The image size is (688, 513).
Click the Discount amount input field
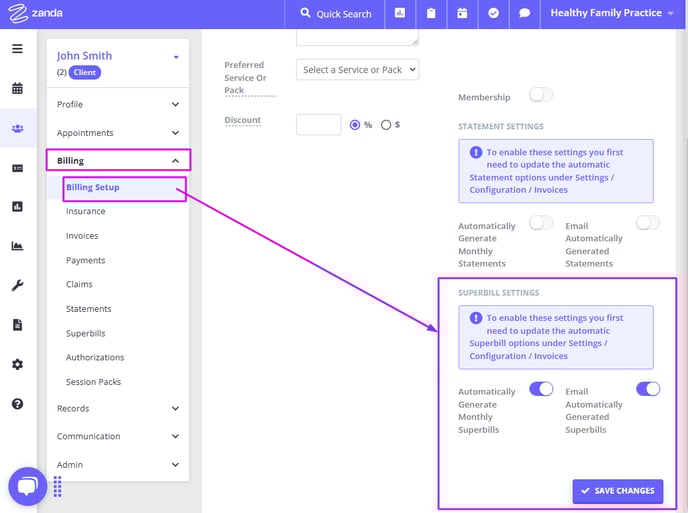(319, 125)
